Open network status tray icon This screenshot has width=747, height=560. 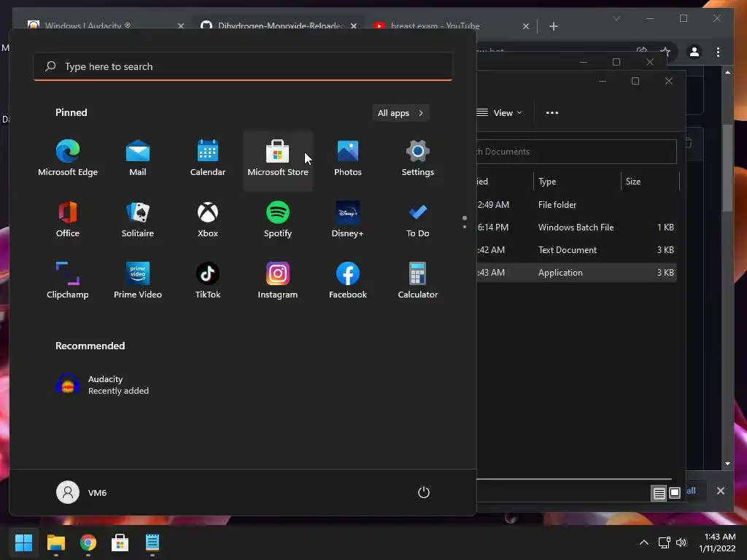pos(664,542)
